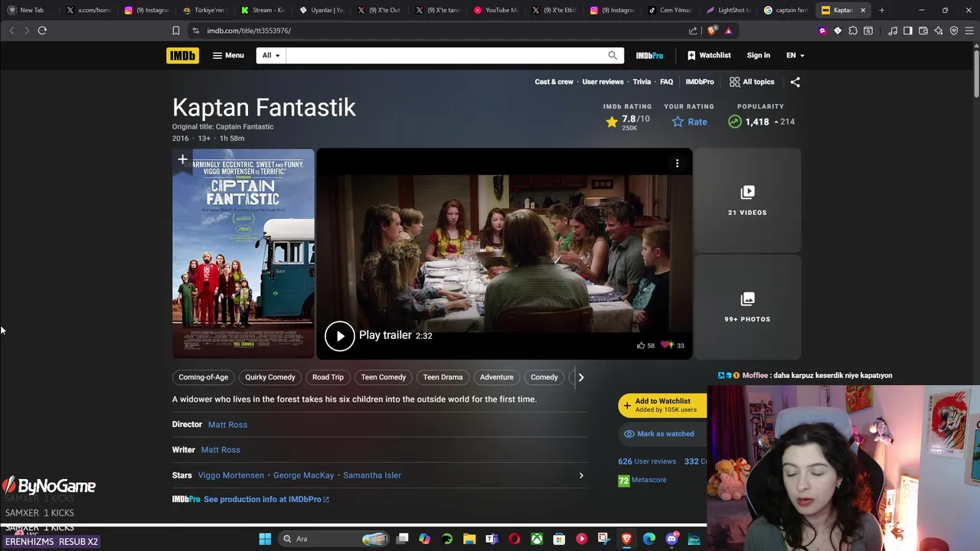Select the Quirky Comedy chip
Viewport: 980px width, 551px height.
point(270,377)
